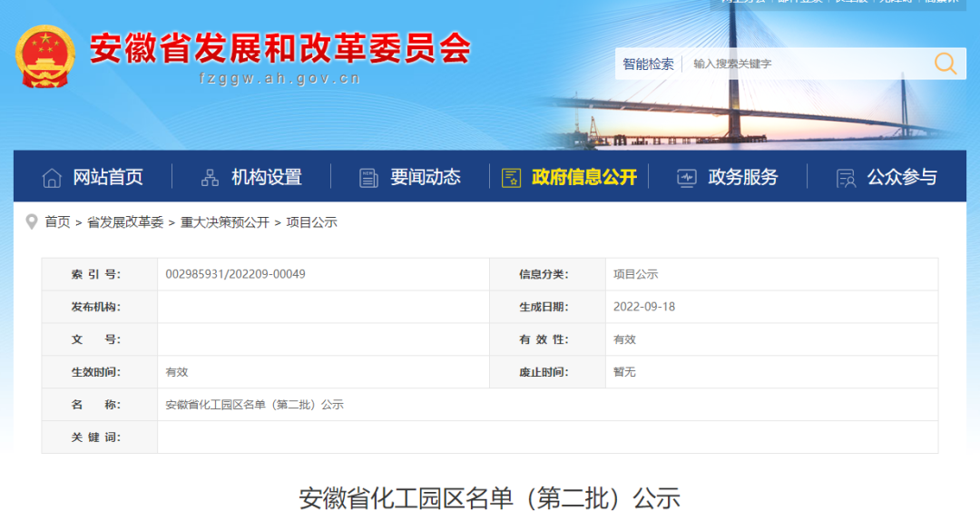
Task: Go to 省发展改革委 in the breadcrumb
Action: 125,222
